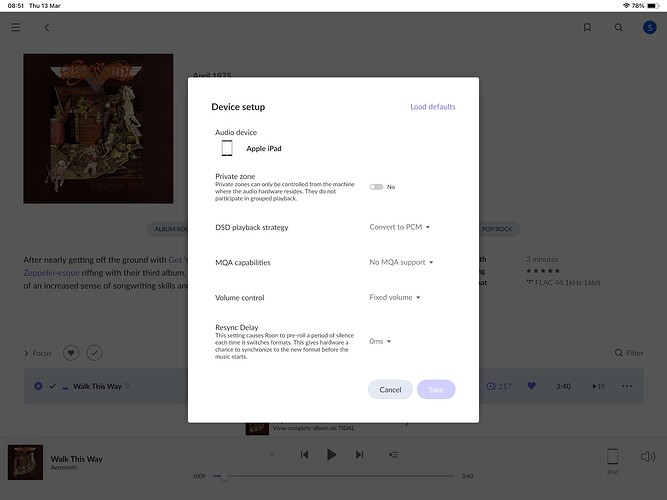Open DSD playback strategy dropdown
667x500 pixels.
pos(399,227)
